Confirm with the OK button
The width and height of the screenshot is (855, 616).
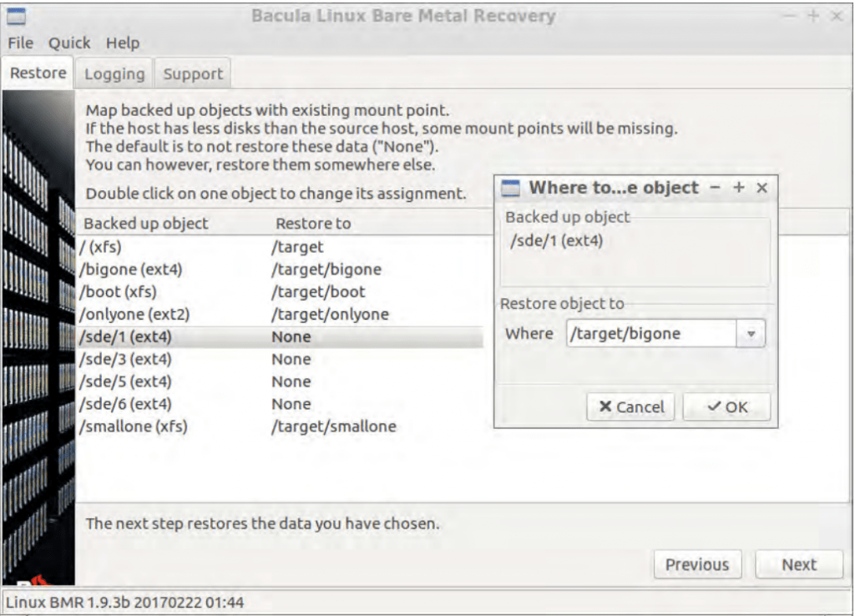point(726,407)
